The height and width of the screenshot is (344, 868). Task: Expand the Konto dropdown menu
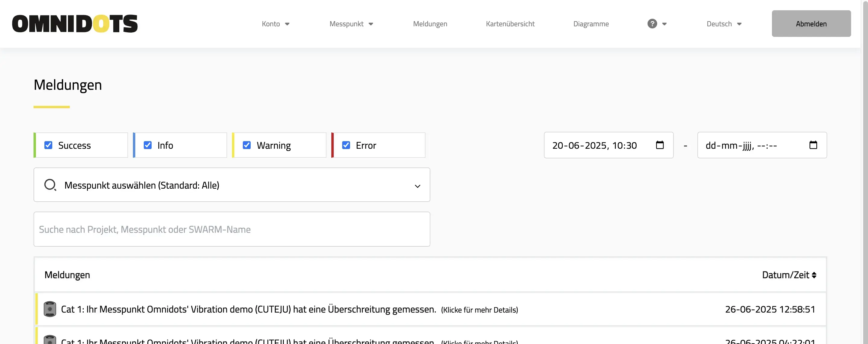tap(275, 24)
